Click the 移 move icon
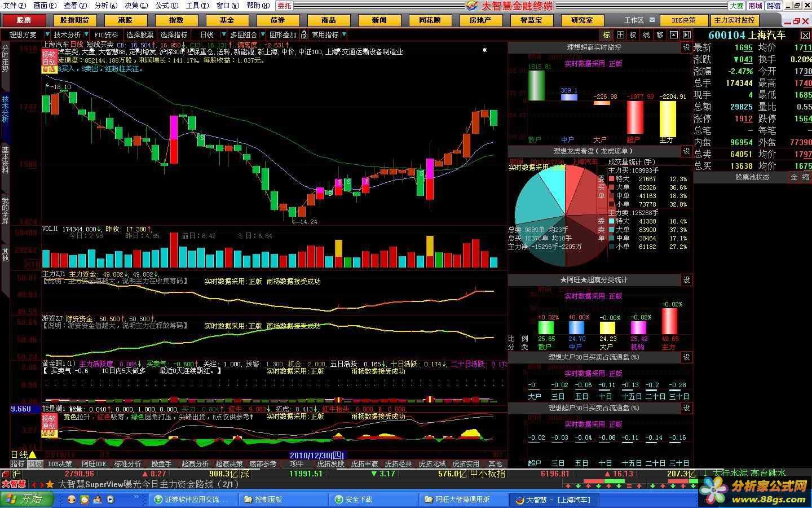 click(x=660, y=34)
